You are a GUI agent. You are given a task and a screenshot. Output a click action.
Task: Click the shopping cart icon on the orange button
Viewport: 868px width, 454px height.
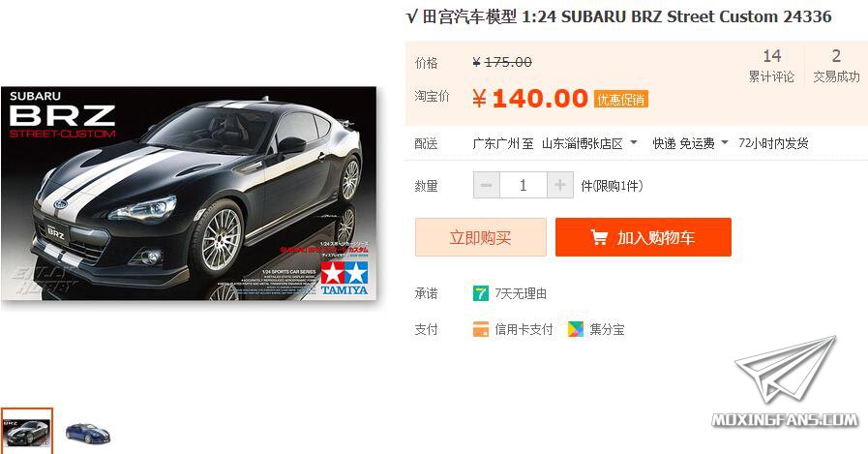pos(599,237)
